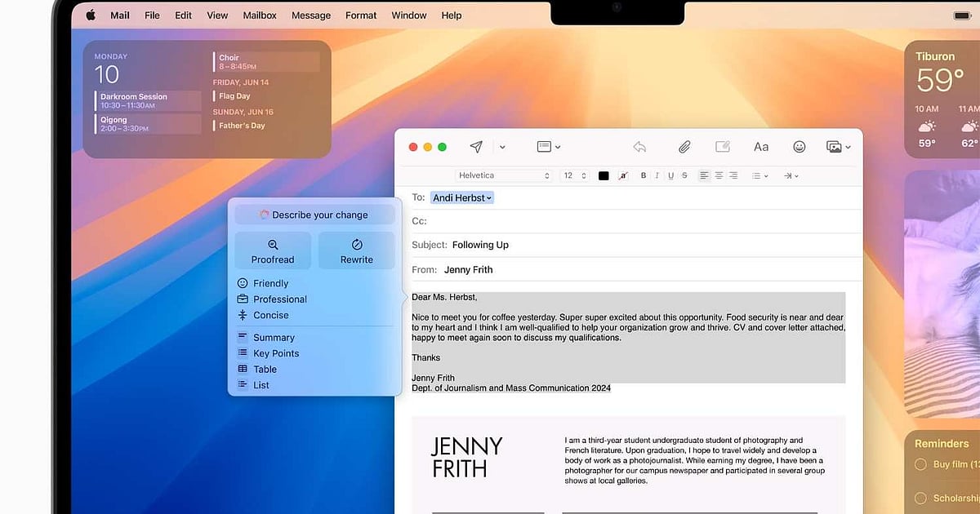The width and height of the screenshot is (980, 514).
Task: Click the Tiburon weather widget temperature
Action: [941, 81]
